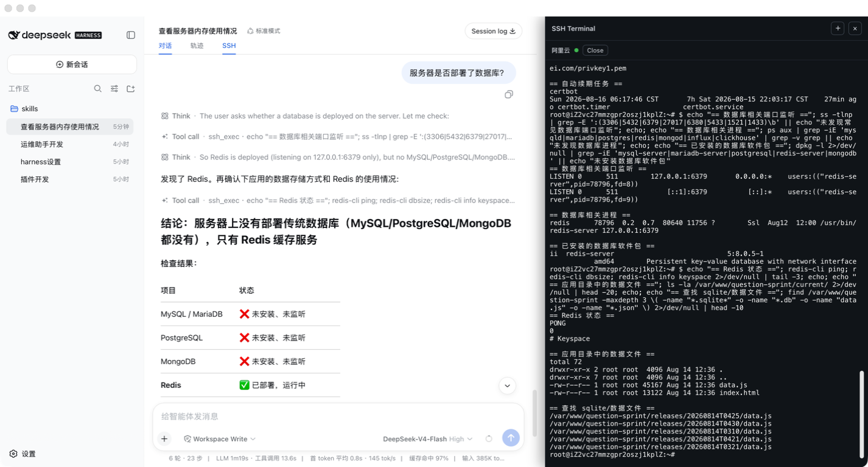Expand the ssh_exec 数据库相关端口 tool call
The height and width of the screenshot is (467, 868).
(338, 137)
